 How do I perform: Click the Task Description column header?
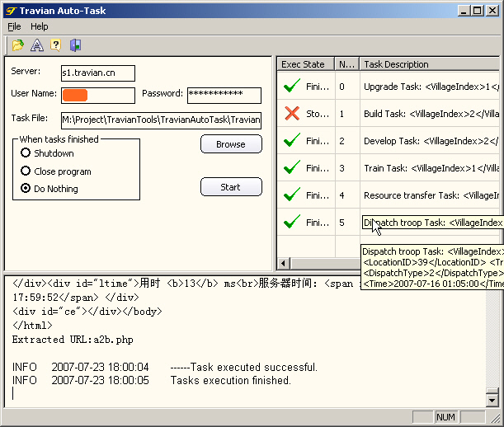click(x=430, y=64)
